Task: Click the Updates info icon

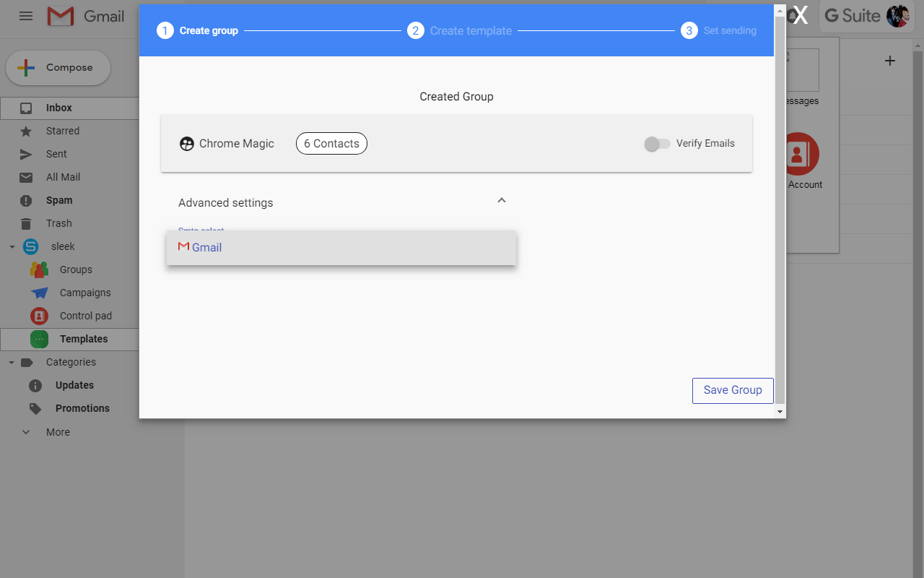Action: pos(35,385)
